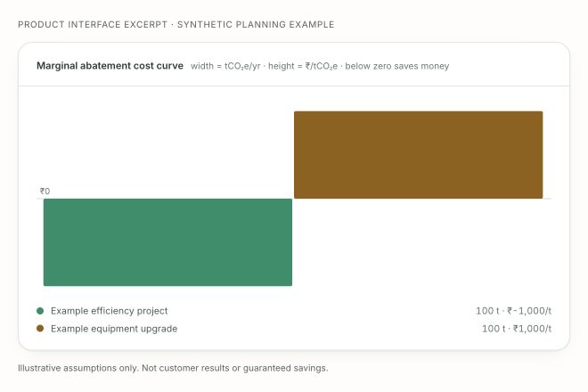588x392 pixels.
Task: Click the width and height subtitle text
Action: [x=320, y=66]
